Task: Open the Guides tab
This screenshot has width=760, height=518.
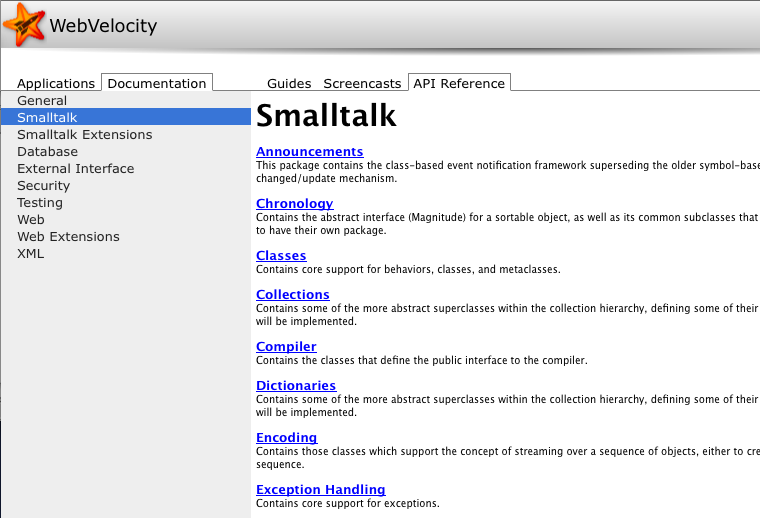Action: tap(289, 83)
